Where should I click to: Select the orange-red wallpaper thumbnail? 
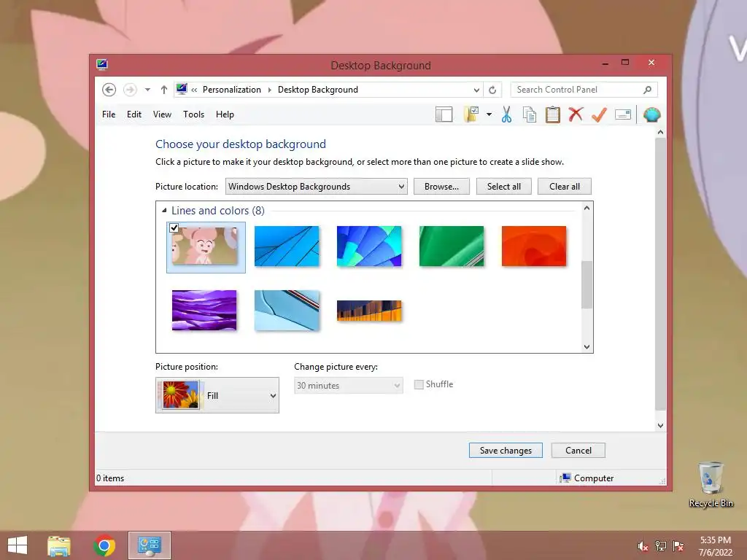pyautogui.click(x=534, y=246)
